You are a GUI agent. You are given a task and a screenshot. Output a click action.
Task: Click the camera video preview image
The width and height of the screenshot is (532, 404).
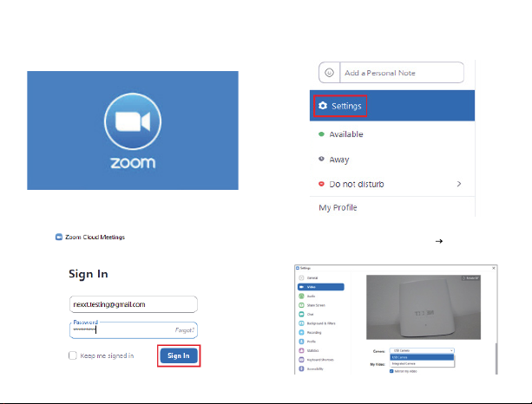tap(424, 307)
